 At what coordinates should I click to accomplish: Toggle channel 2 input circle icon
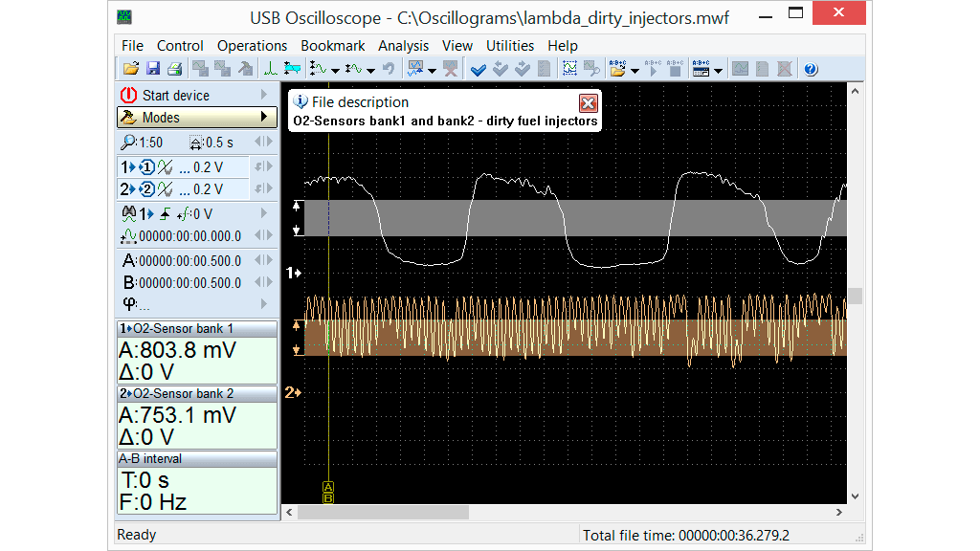[146, 189]
